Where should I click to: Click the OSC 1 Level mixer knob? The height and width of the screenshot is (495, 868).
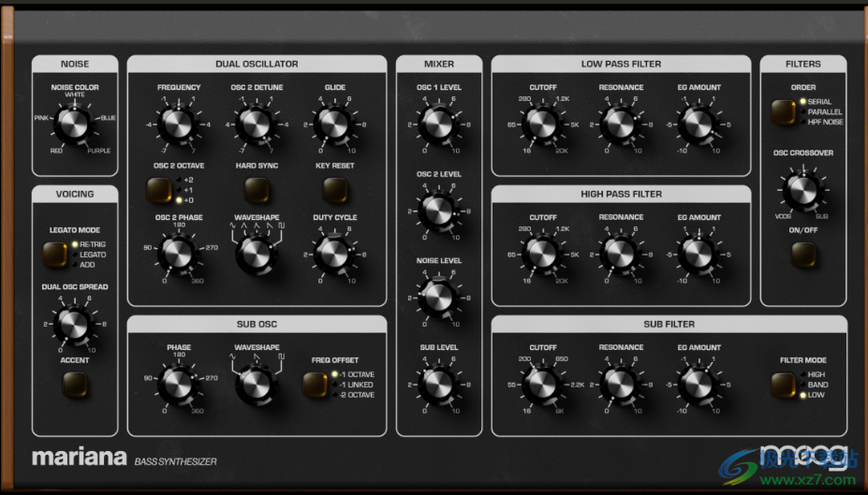(438, 124)
